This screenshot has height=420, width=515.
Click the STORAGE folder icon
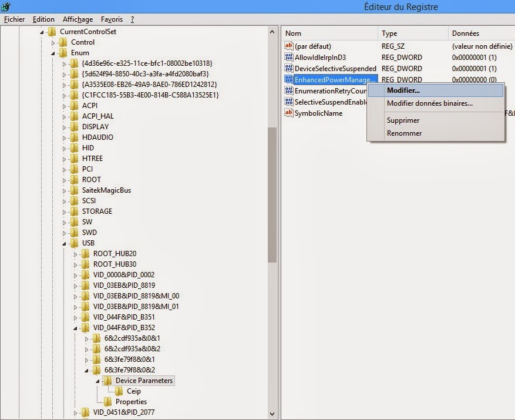click(x=74, y=211)
